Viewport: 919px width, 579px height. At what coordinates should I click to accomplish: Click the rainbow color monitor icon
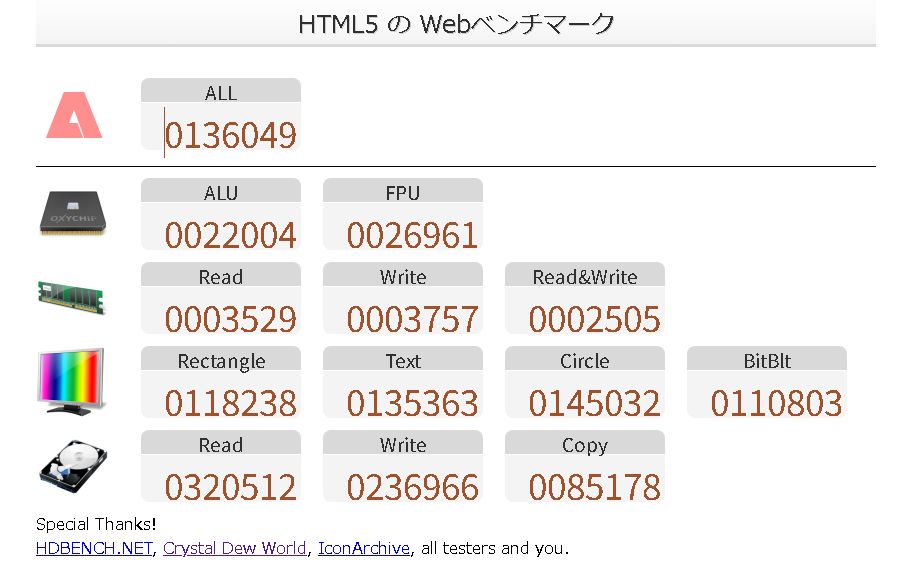point(71,381)
